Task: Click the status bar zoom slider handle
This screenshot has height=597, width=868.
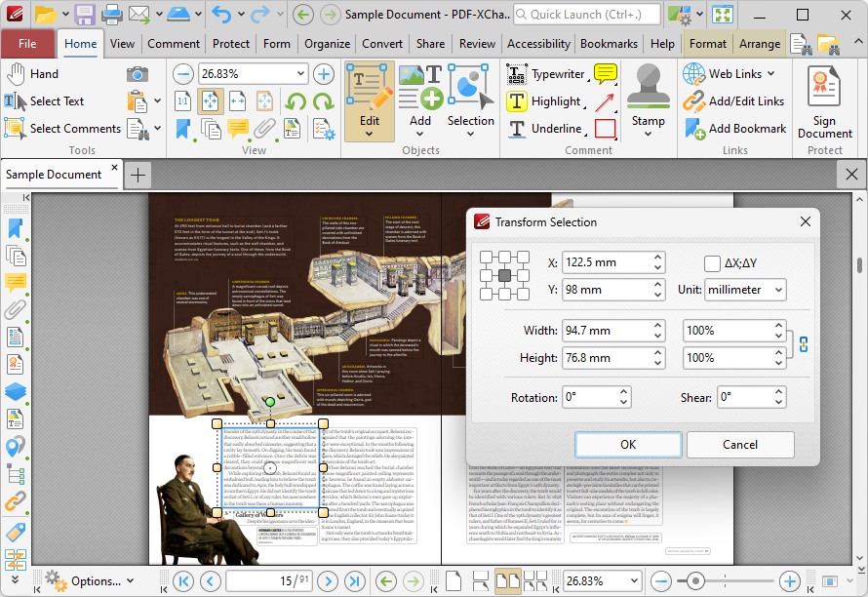Action: pos(694,581)
